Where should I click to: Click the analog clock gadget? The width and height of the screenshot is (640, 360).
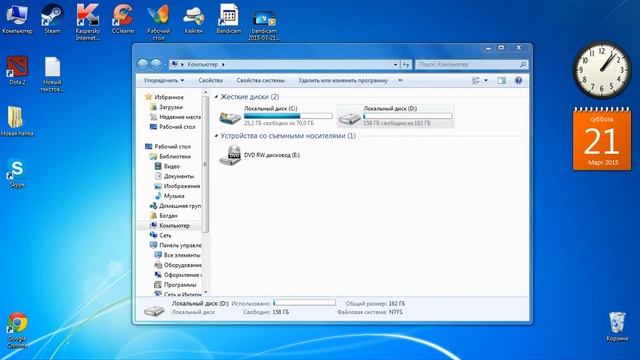(x=602, y=69)
